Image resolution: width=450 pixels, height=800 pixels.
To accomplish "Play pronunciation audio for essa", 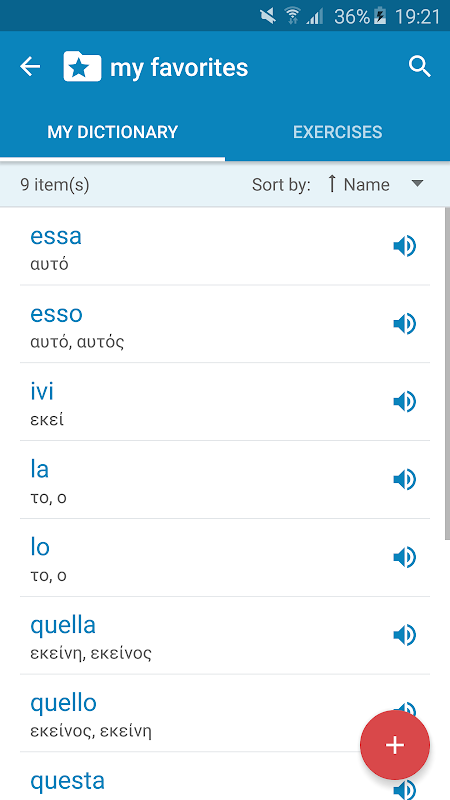I will coord(405,246).
